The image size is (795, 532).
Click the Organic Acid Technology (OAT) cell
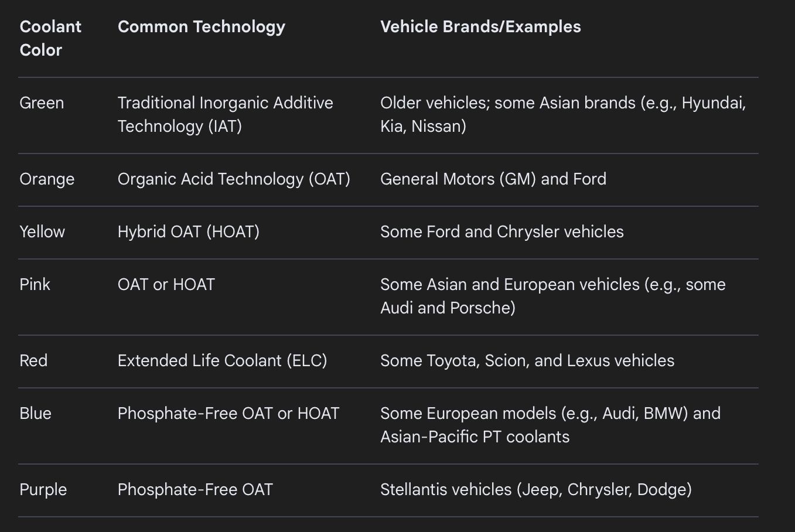tap(234, 179)
